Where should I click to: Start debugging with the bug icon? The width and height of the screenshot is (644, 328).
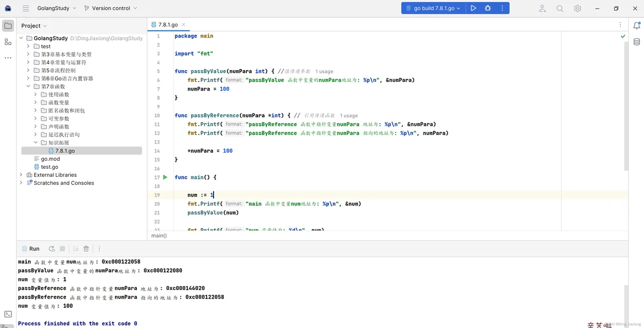(x=488, y=8)
